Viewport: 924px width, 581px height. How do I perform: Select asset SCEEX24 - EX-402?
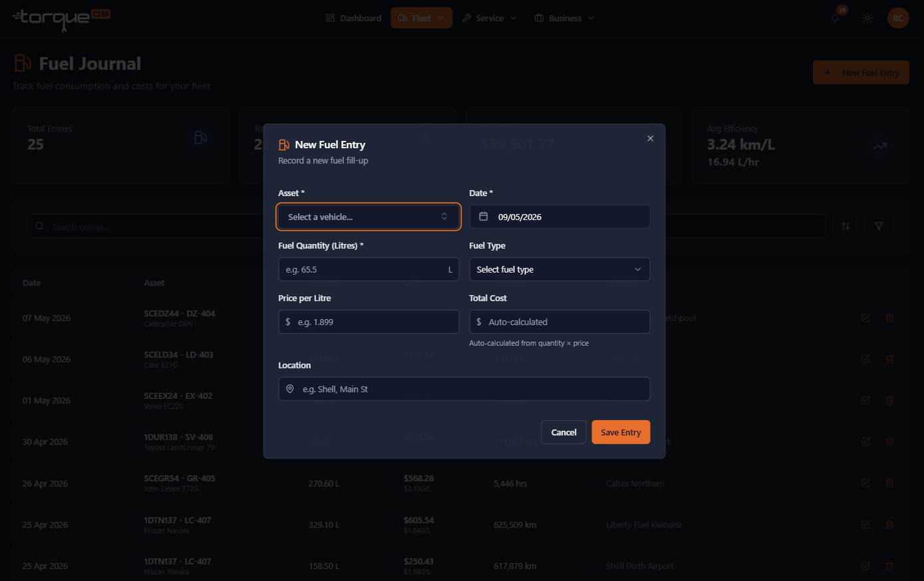(x=178, y=396)
